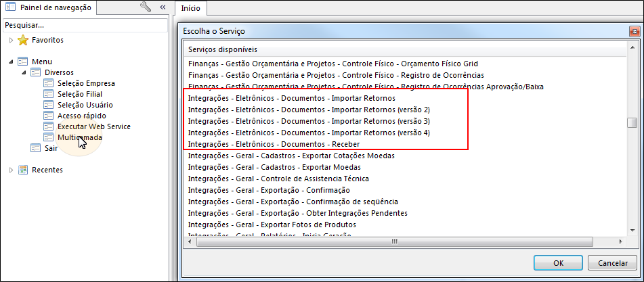Click the Recentes icon
644x282 pixels.
(23, 170)
